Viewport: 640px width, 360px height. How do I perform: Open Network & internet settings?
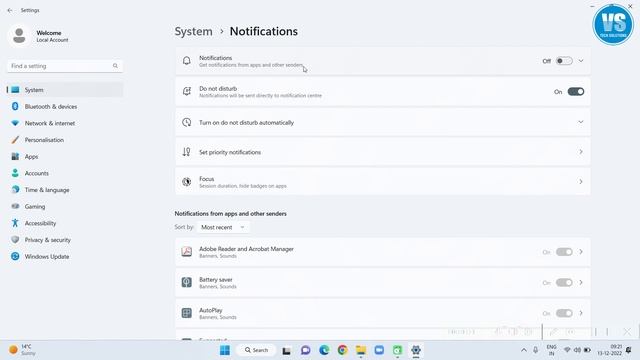click(65, 123)
